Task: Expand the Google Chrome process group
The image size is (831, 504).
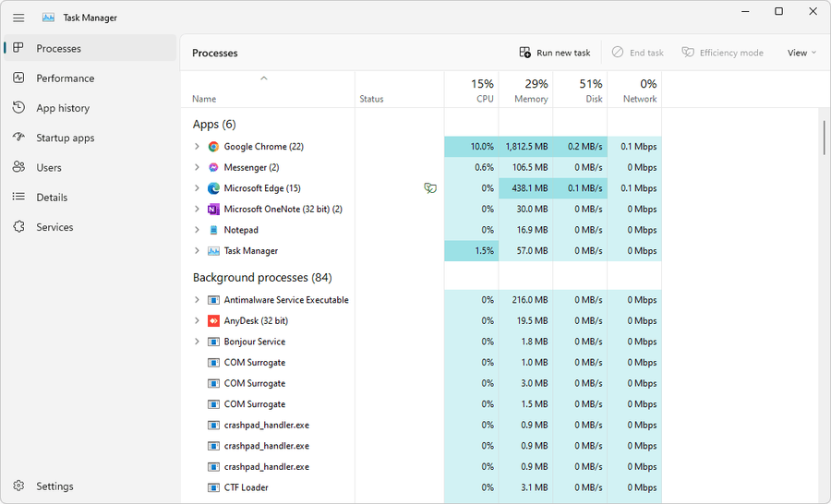Action: (197, 146)
